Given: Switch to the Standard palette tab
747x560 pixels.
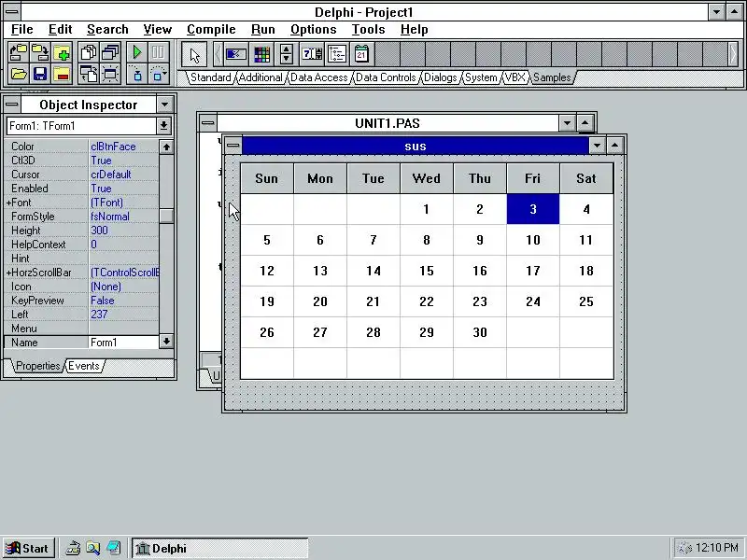Looking at the screenshot, I should tap(211, 77).
